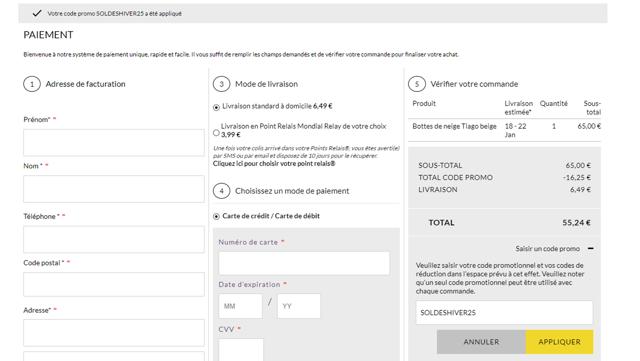
Task: Click the CVV input field
Action: pos(241,350)
